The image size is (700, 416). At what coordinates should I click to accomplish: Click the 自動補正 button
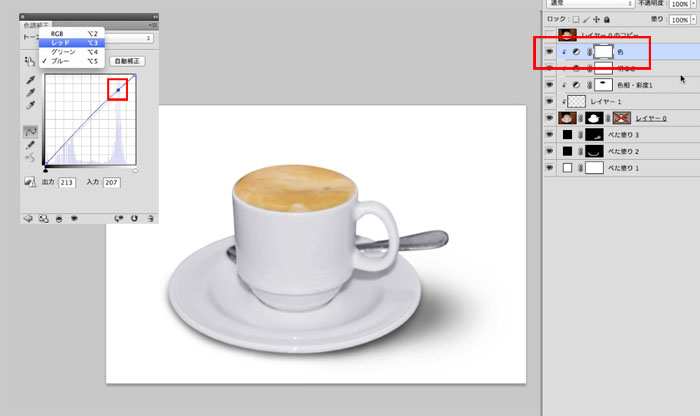pos(126,61)
